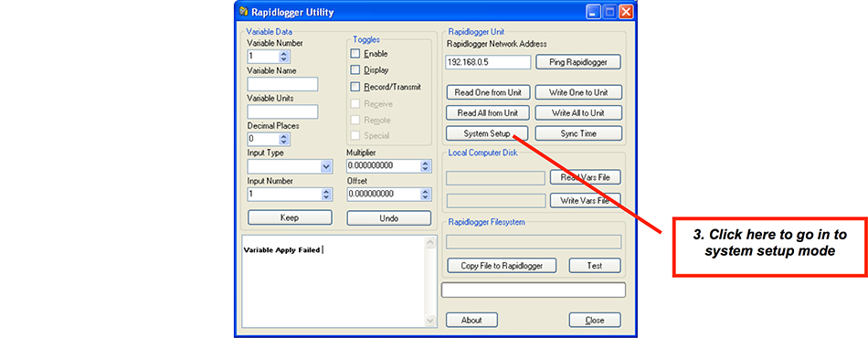The height and width of the screenshot is (338, 868).
Task: Click the Test button
Action: [595, 266]
